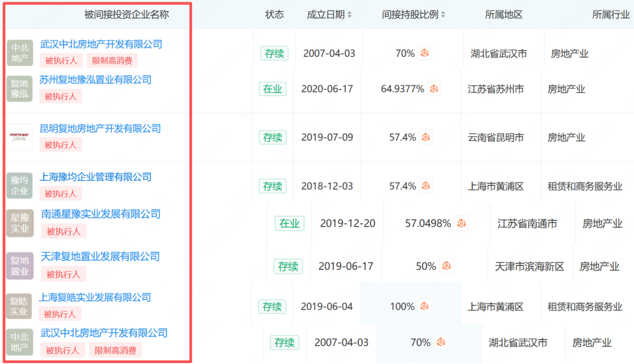Click the 复地置业 company logo
This screenshot has width=634, height=364.
pos(20,266)
